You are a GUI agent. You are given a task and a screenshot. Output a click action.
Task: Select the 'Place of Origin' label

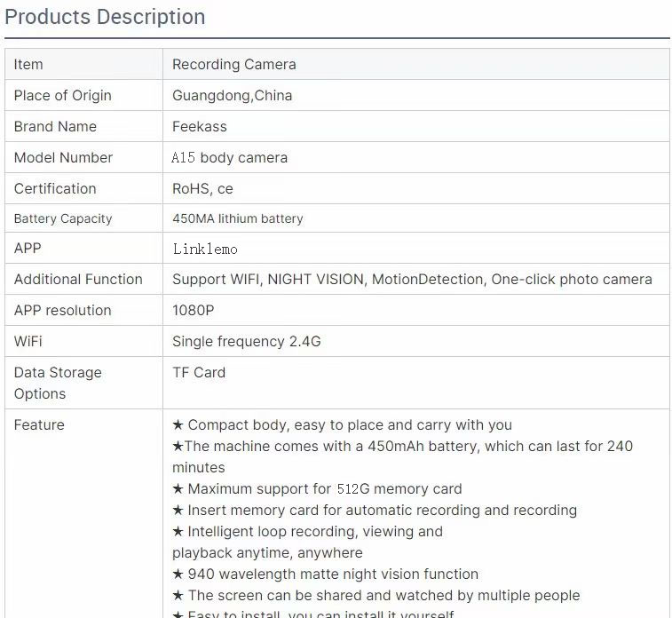click(62, 96)
